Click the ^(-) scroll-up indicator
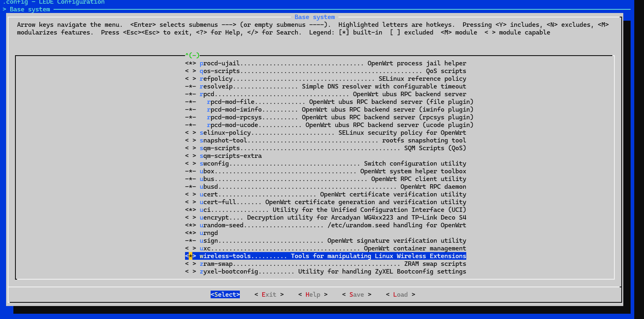644x319 pixels. tap(192, 55)
